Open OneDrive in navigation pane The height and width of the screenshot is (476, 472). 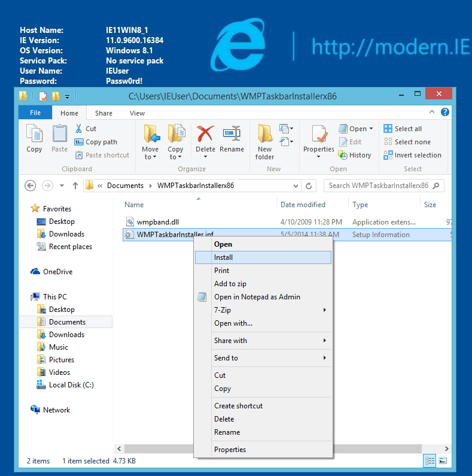pos(51,272)
